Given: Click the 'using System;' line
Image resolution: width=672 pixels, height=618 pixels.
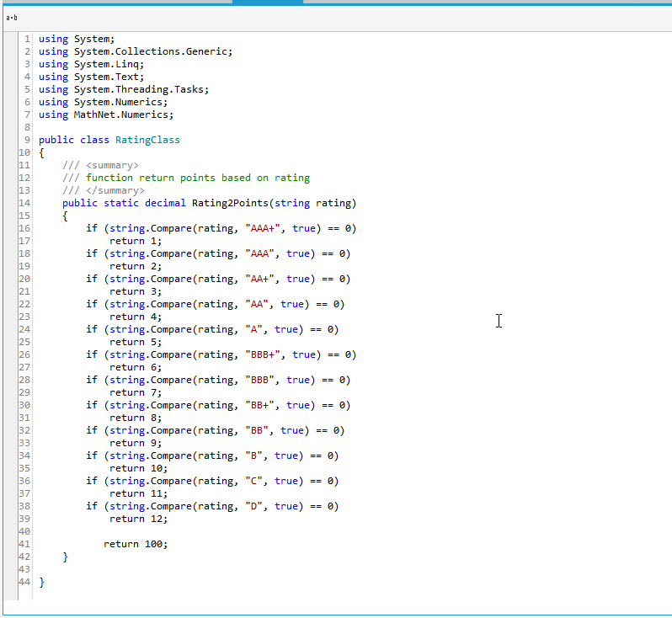Looking at the screenshot, I should (77, 39).
